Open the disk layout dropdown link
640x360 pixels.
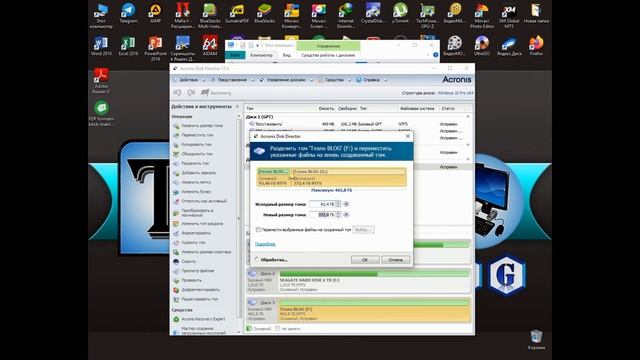(456, 93)
